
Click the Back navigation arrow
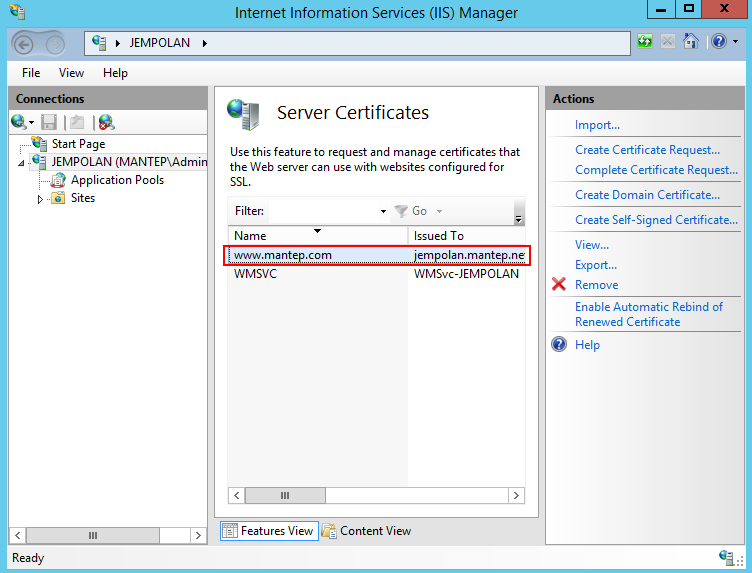[x=23, y=45]
